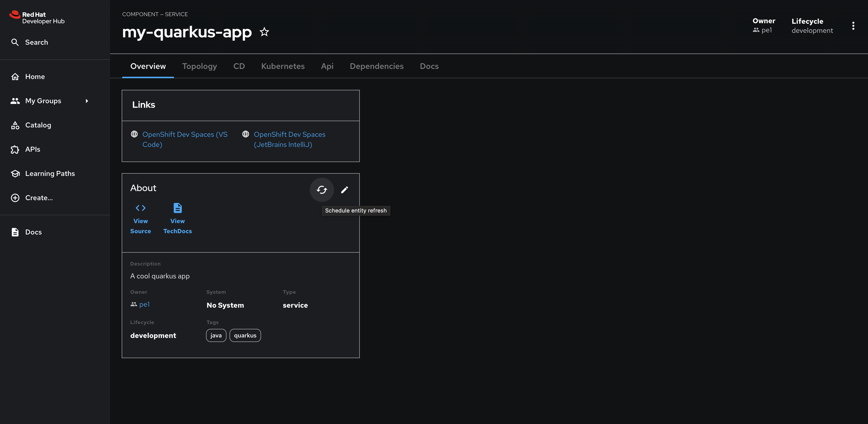Click the 'A cool quarkus app' description
This screenshot has height=424, width=868.
160,276
